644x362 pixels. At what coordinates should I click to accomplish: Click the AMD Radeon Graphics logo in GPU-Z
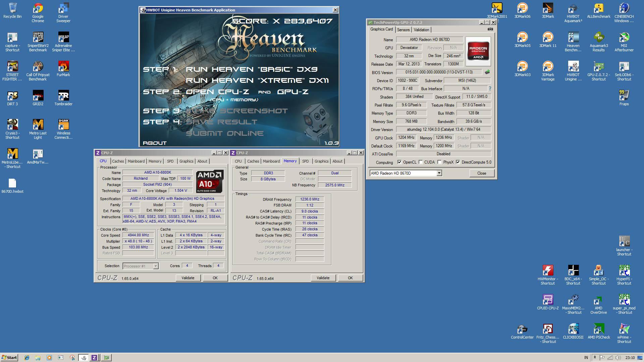point(478,51)
